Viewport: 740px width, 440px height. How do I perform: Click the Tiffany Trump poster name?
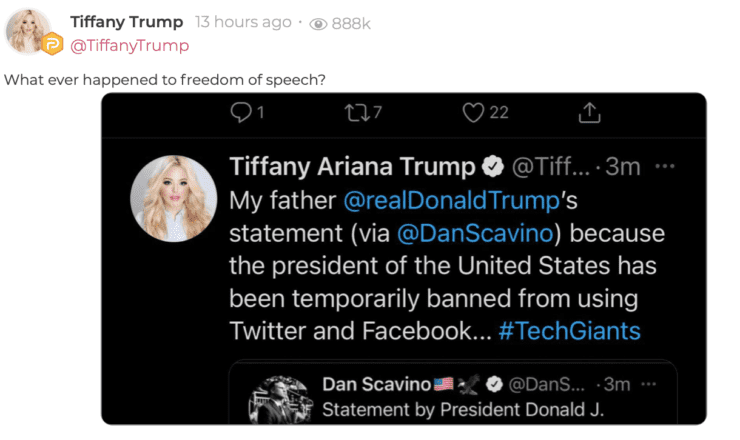point(127,22)
